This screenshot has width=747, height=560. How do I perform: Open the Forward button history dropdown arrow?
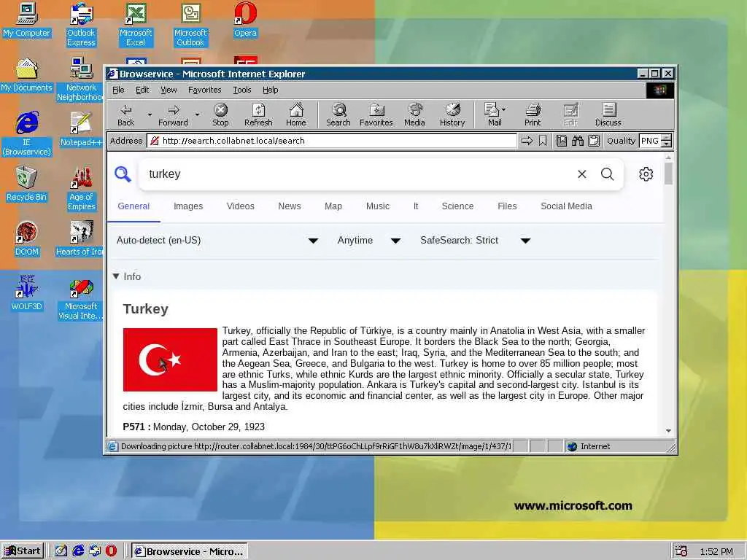197,115
